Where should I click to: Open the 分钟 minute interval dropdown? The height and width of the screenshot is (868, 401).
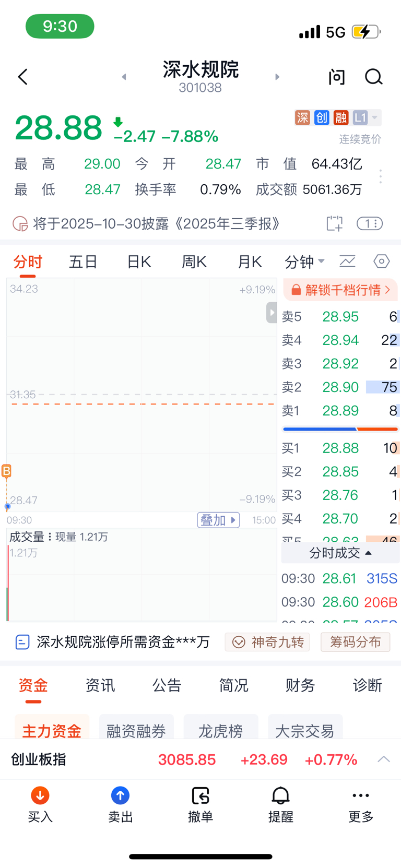tap(304, 261)
